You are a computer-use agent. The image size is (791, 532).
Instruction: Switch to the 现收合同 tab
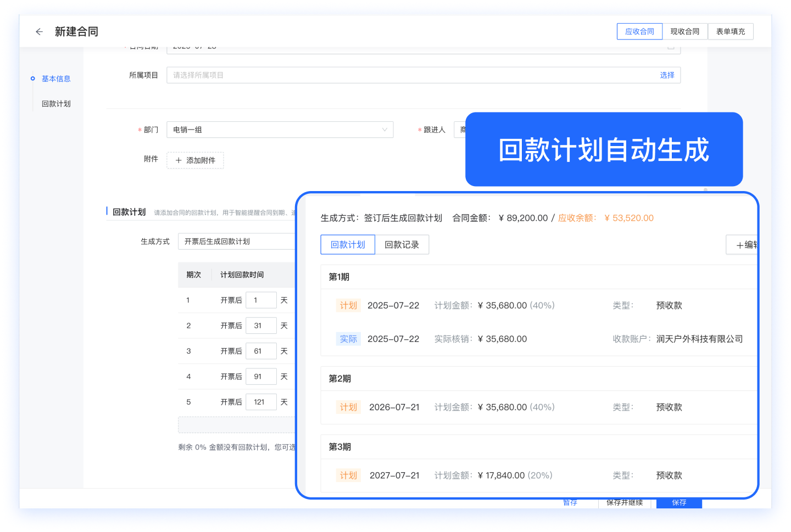pyautogui.click(x=685, y=32)
